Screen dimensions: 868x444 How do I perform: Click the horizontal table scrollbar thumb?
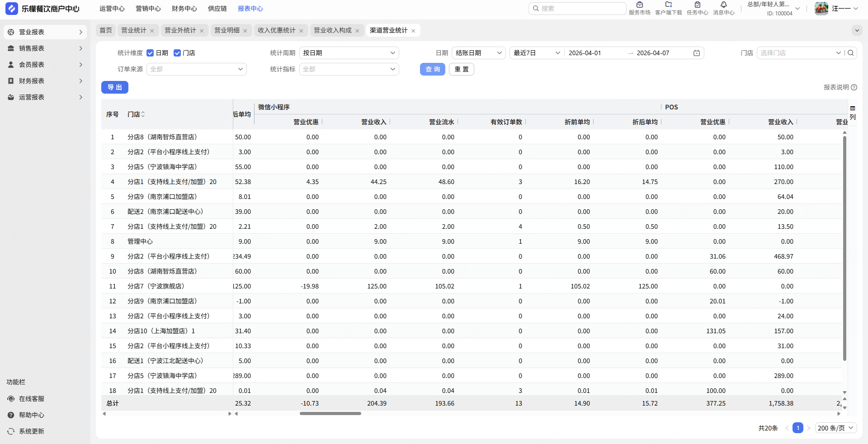[x=330, y=413]
